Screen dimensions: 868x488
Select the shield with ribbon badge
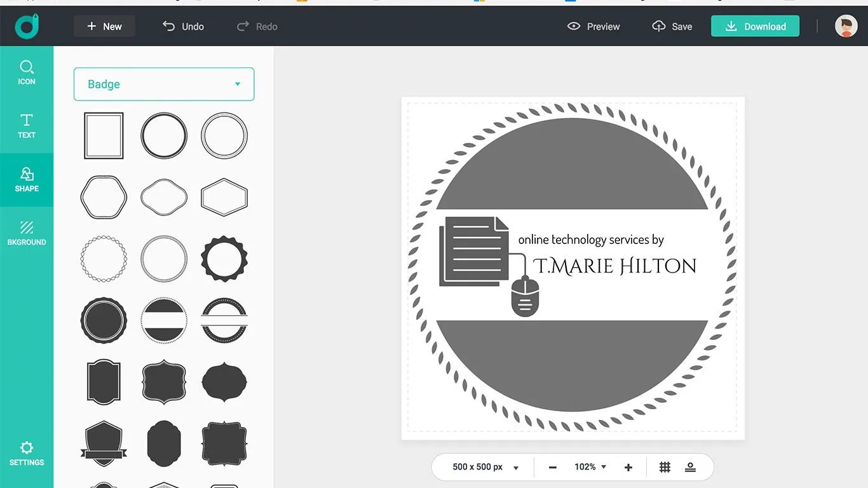coord(104,443)
